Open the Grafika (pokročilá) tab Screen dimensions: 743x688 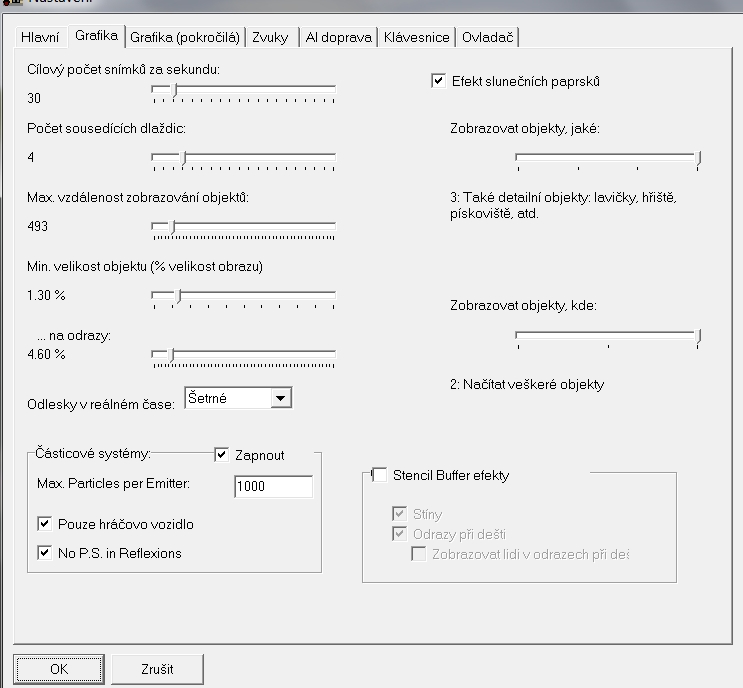point(185,38)
